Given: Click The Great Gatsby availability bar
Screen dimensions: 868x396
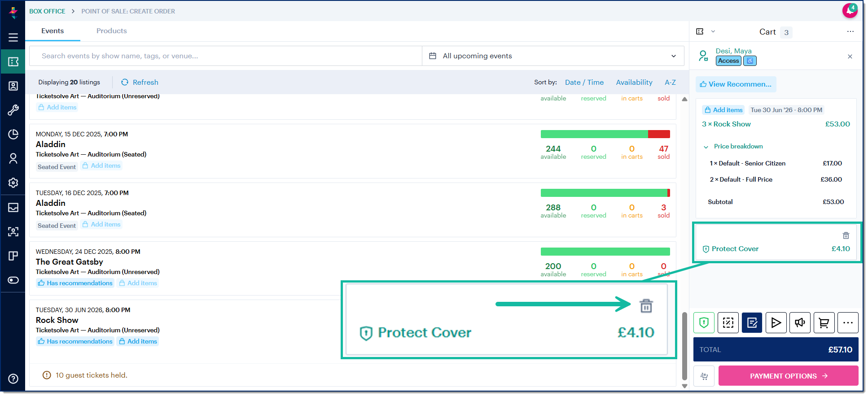Looking at the screenshot, I should click(x=605, y=252).
